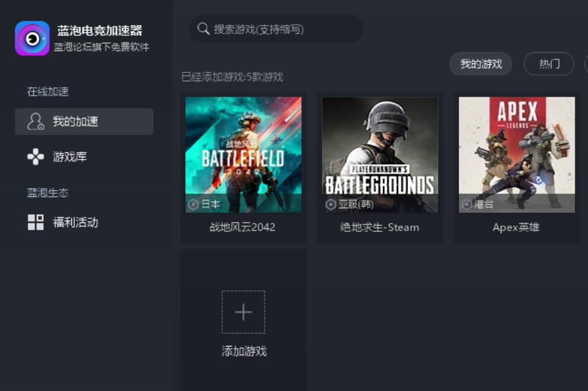
Task: Click the 港台 server region icon on Apex
Action: 467,204
